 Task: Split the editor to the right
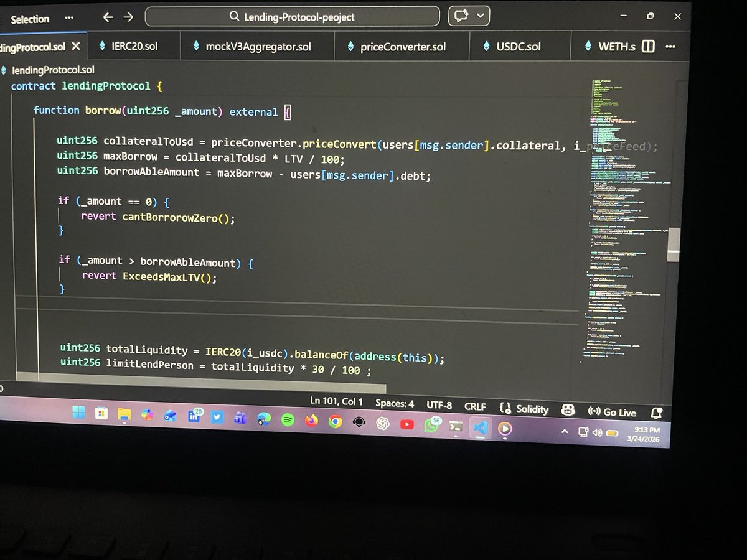pyautogui.click(x=648, y=46)
